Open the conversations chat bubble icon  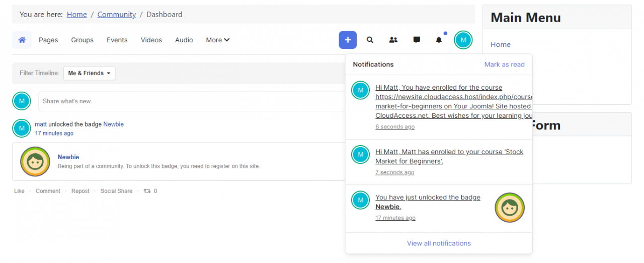pos(417,40)
